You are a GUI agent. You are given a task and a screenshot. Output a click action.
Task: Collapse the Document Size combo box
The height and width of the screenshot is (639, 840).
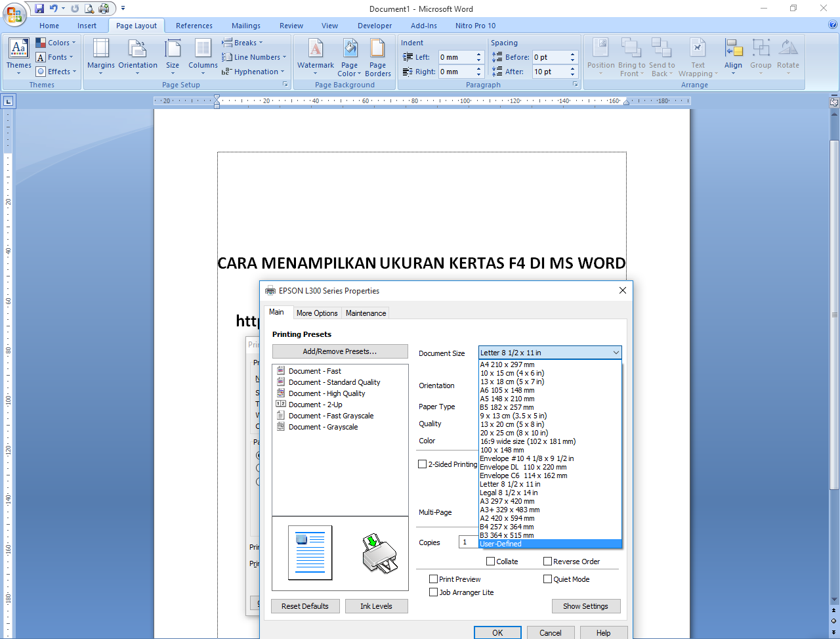pos(616,353)
